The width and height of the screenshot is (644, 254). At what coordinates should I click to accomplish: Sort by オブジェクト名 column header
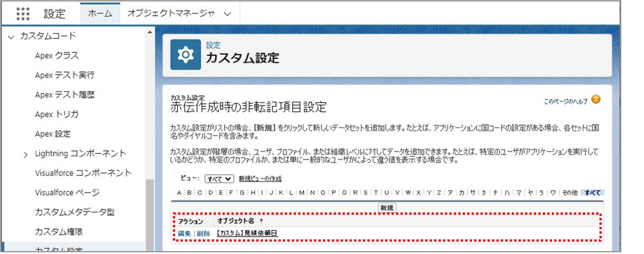pos(236,221)
